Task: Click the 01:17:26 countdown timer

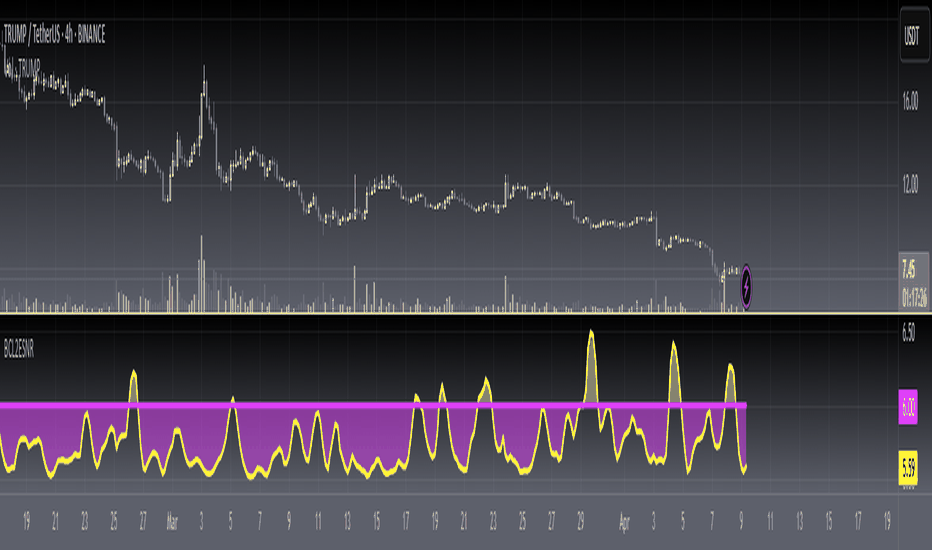Action: [x=914, y=297]
